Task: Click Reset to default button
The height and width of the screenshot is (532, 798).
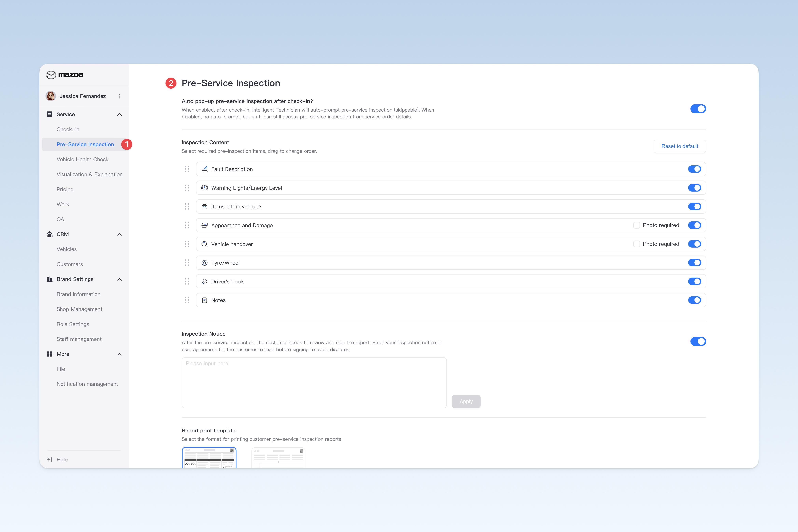Action: click(680, 146)
